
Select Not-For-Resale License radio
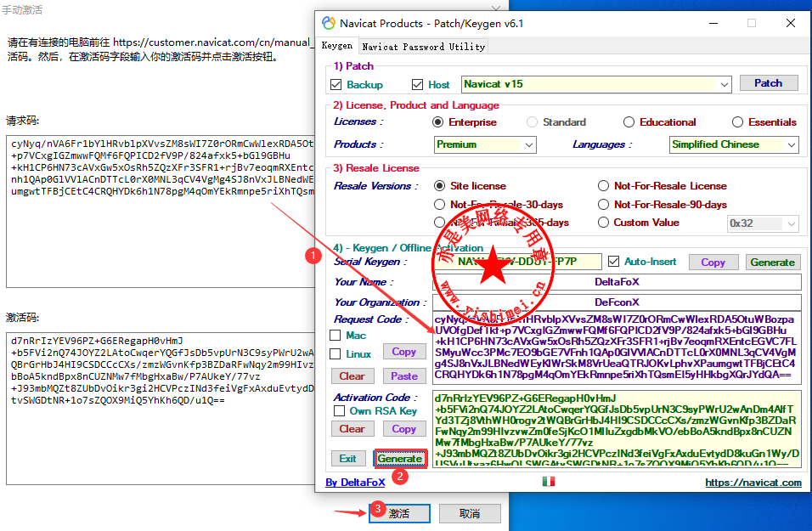[x=603, y=186]
